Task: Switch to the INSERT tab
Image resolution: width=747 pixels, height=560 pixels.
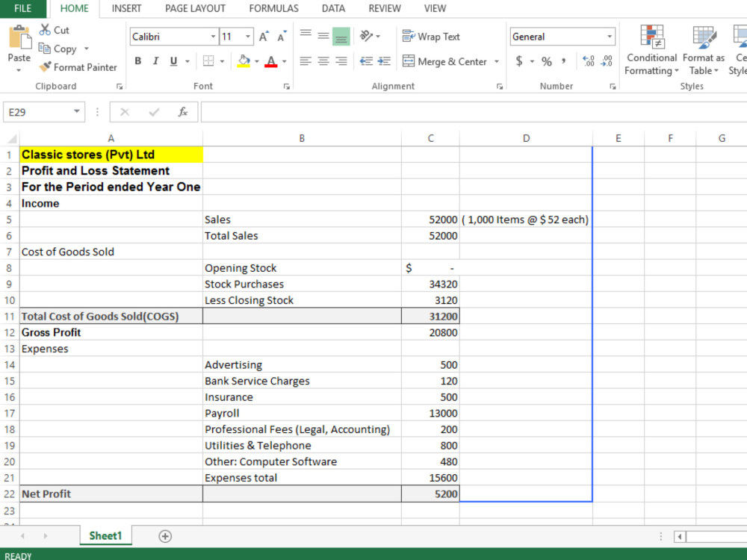Action: click(126, 8)
